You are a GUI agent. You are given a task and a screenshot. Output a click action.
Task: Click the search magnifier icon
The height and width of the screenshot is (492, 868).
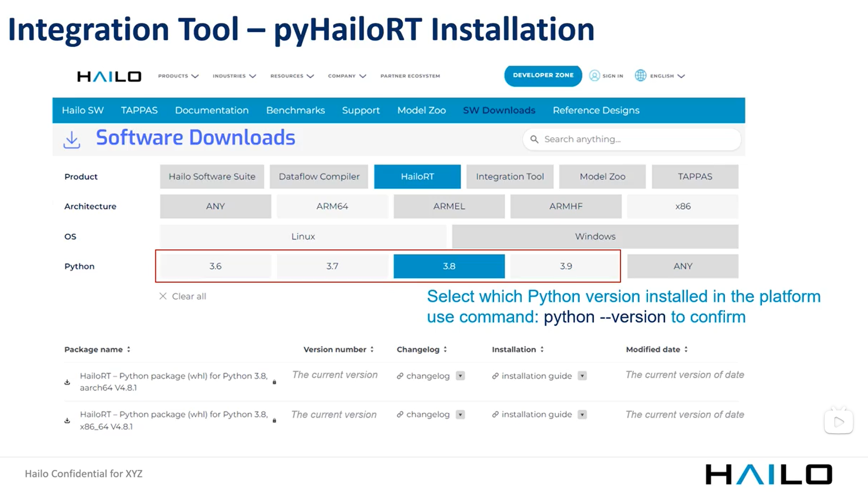point(534,139)
